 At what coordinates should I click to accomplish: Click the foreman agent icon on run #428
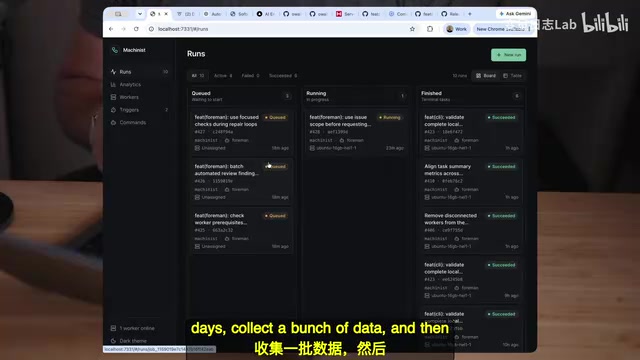(x=342, y=140)
